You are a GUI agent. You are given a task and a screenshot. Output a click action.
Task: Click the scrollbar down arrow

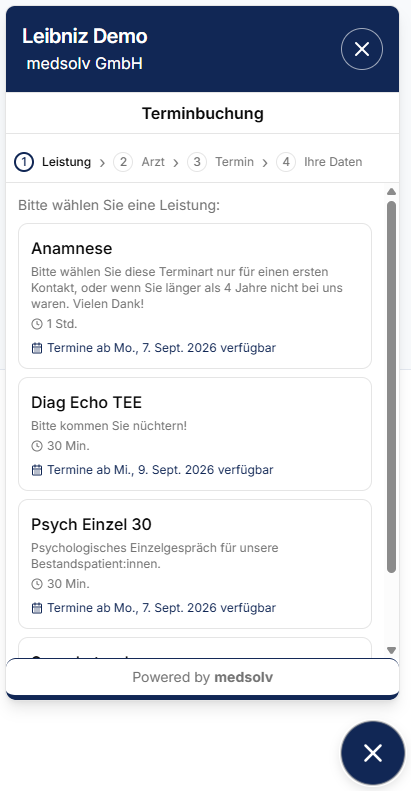pyautogui.click(x=391, y=650)
